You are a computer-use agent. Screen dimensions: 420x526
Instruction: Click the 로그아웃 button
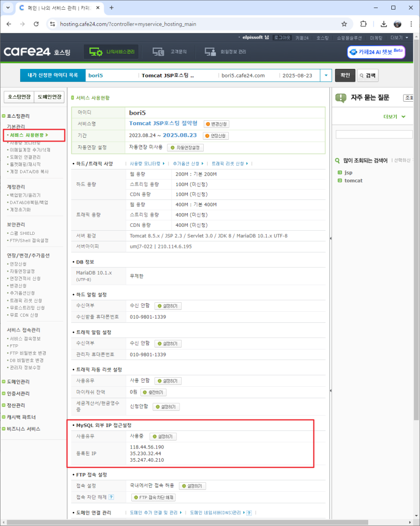pos(282,38)
